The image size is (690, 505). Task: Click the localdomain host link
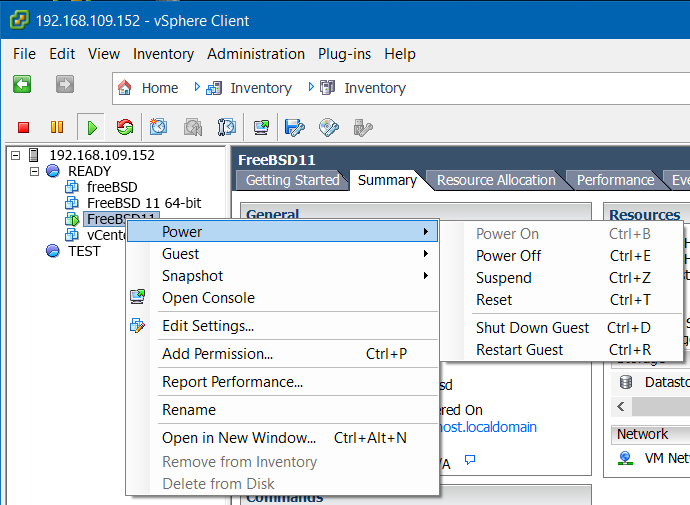[x=488, y=427]
